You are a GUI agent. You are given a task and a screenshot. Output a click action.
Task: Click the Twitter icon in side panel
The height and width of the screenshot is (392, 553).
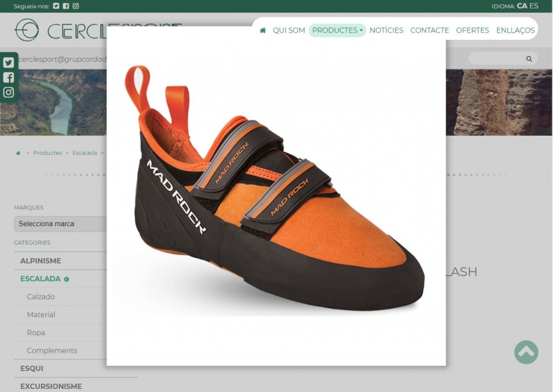[x=9, y=63]
